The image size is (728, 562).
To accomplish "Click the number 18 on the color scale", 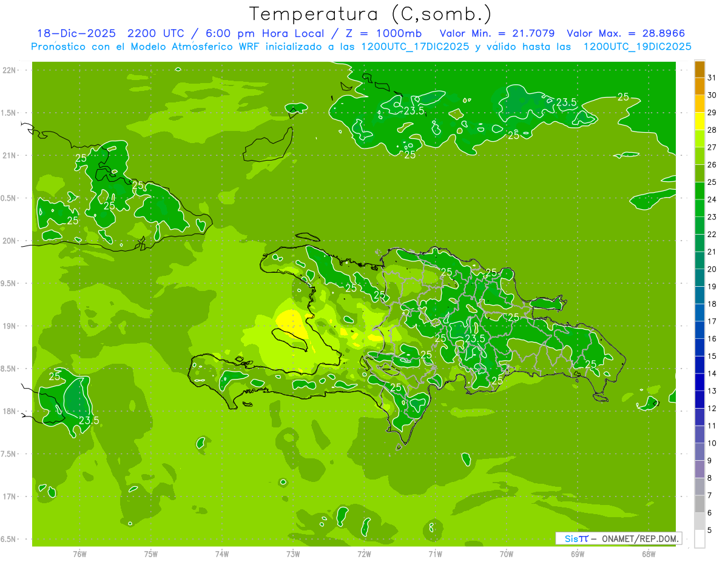I will pos(712,304).
